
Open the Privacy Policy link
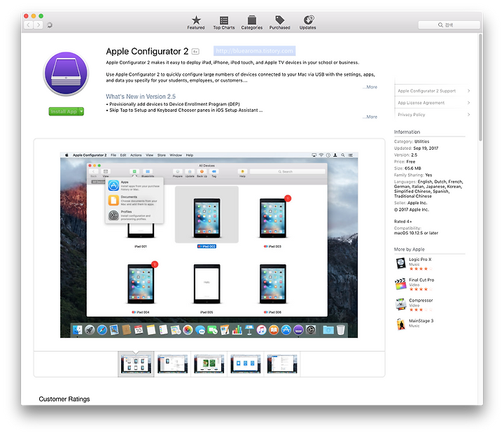point(412,115)
